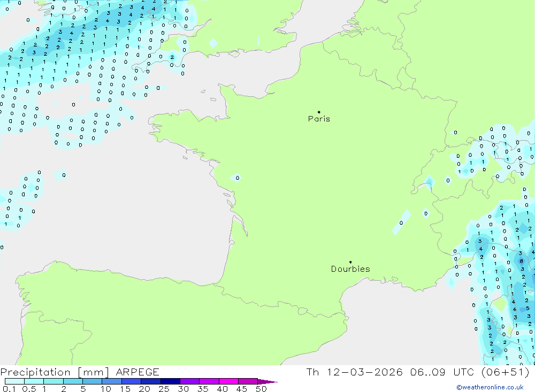Select the 45–50 mm legend color swatch
The width and height of the screenshot is (535, 392).
[248, 381]
